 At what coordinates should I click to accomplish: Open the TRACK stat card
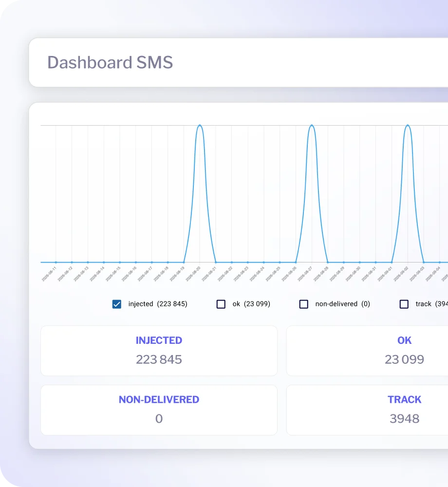367,410
